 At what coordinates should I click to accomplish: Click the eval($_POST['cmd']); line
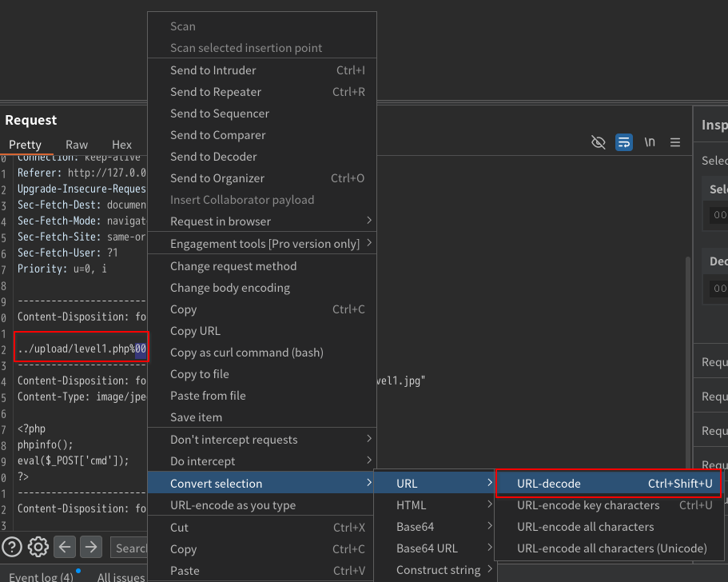[73, 460]
